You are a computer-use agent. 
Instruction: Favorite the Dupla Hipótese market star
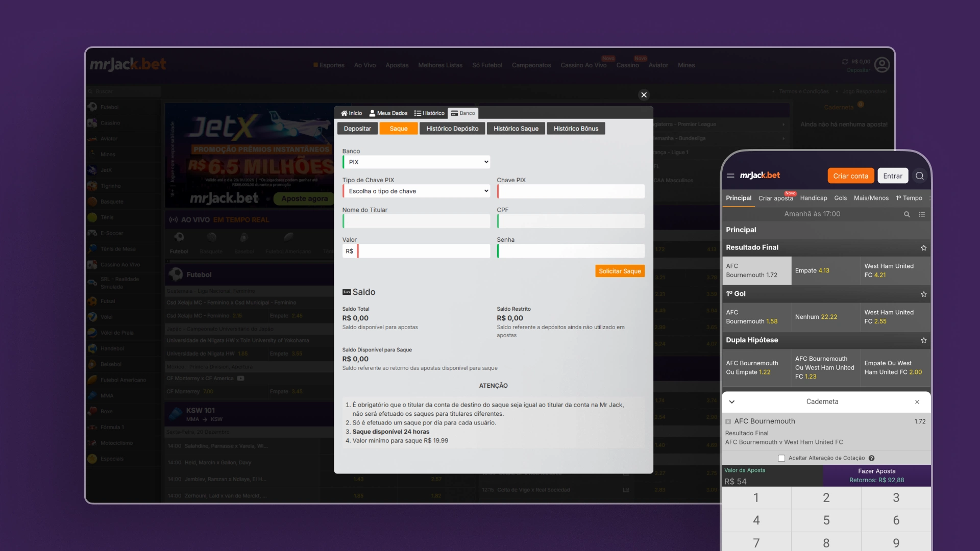tap(923, 340)
